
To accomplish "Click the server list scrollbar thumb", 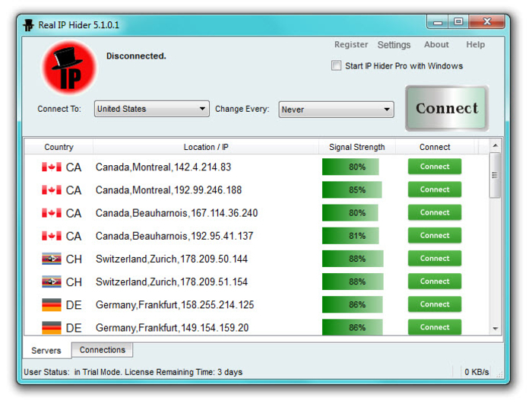I will coord(495,175).
